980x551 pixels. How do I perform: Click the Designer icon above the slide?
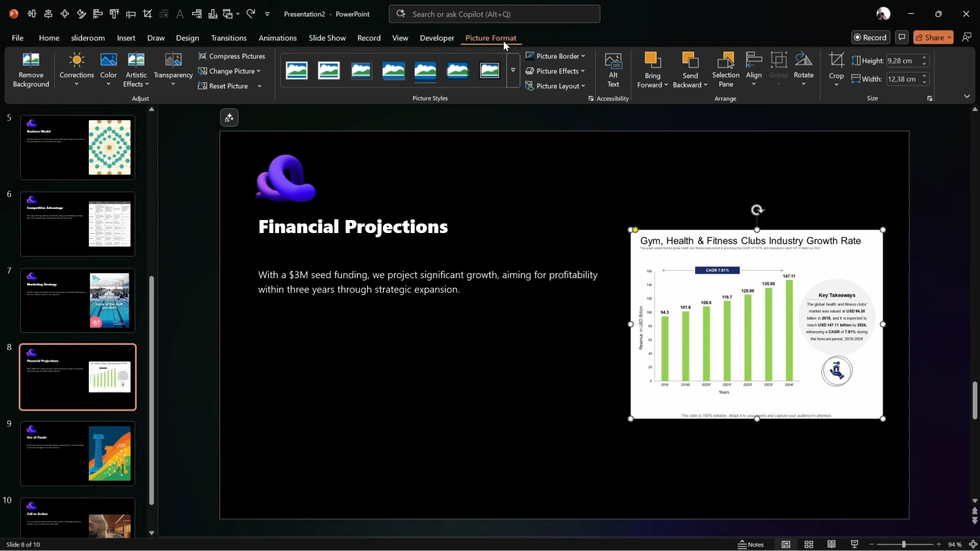(229, 118)
